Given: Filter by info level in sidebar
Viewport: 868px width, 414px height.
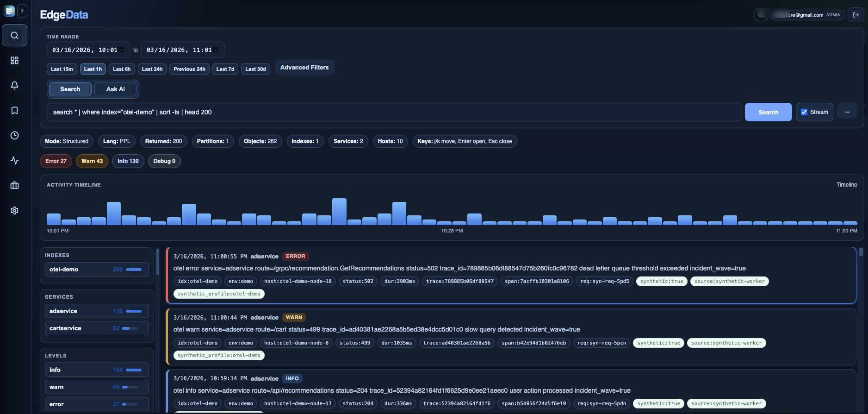Looking at the screenshot, I should pyautogui.click(x=97, y=370).
